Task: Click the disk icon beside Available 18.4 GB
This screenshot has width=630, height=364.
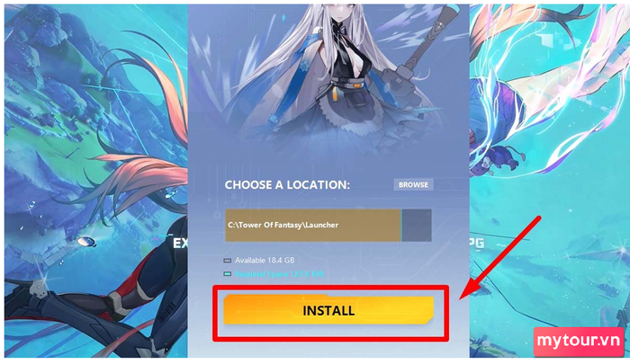Action: pos(228,261)
